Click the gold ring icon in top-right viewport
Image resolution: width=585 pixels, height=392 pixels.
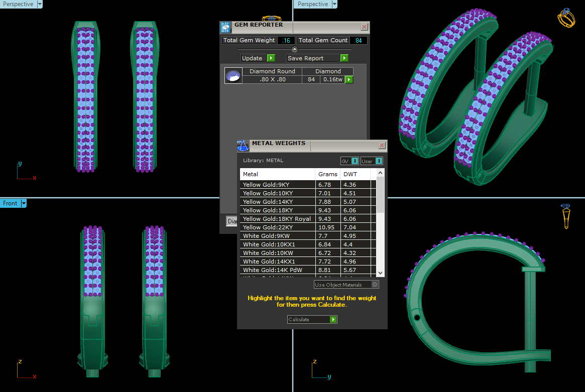pos(566,18)
